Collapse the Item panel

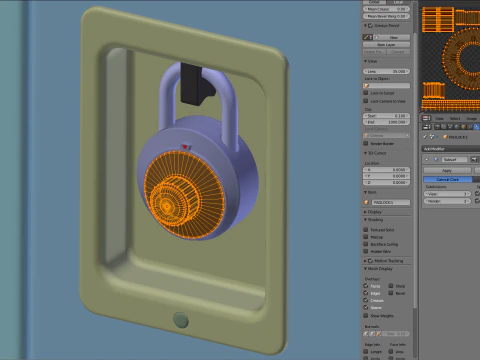(365, 192)
